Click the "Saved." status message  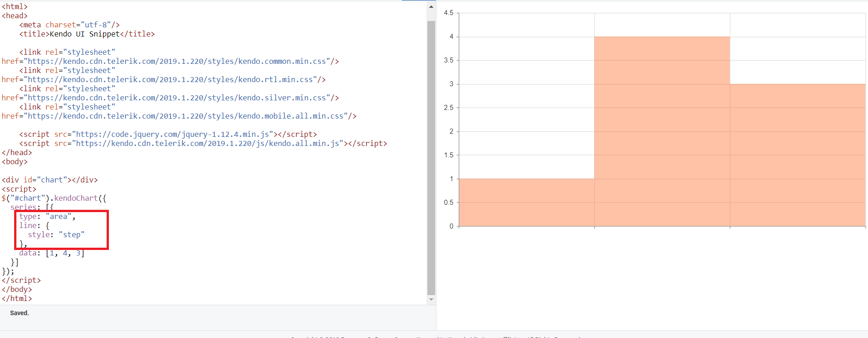(20, 313)
